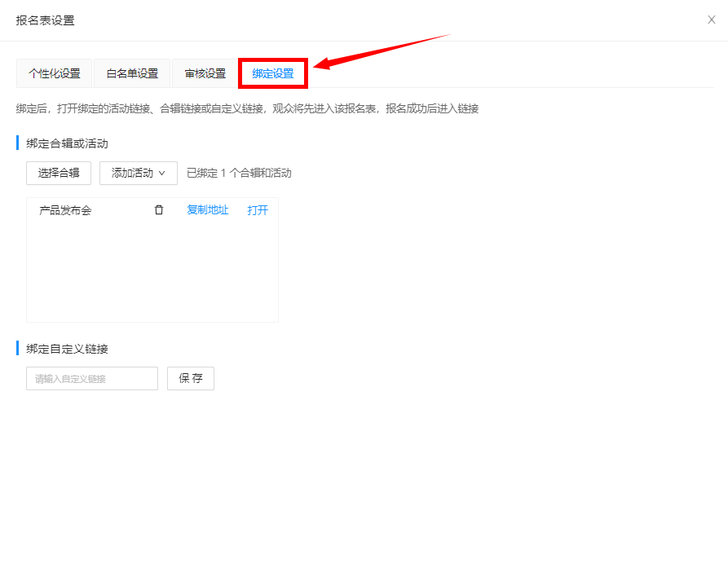Expand the 添加活动 dropdown
728x572 pixels.
click(139, 173)
